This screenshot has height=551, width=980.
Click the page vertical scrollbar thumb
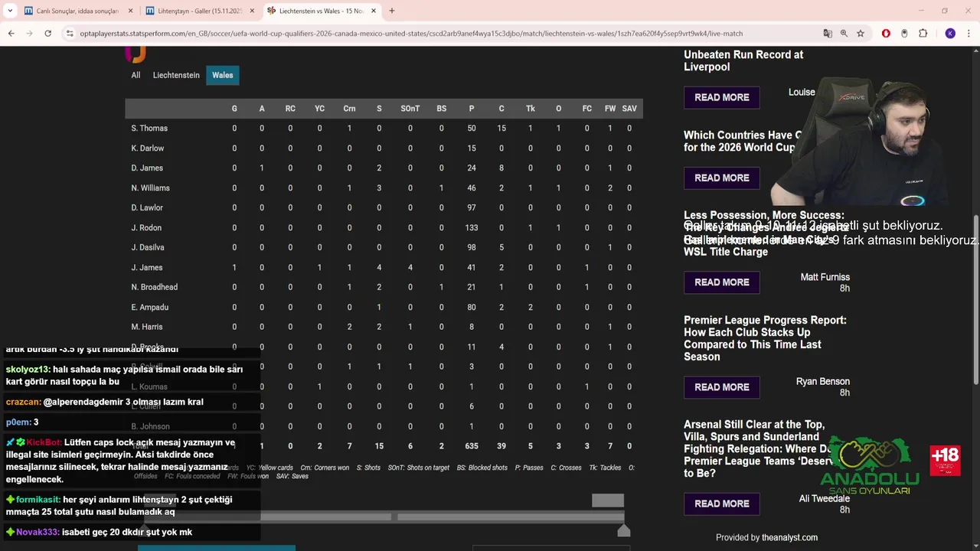coord(975,300)
